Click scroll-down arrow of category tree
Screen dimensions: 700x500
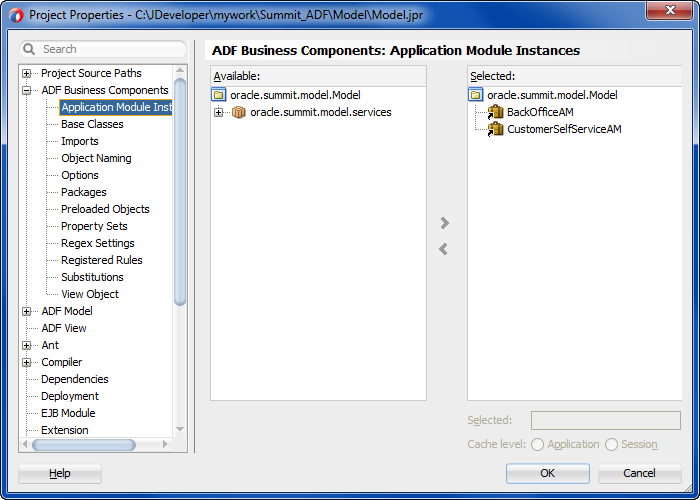pyautogui.click(x=180, y=429)
